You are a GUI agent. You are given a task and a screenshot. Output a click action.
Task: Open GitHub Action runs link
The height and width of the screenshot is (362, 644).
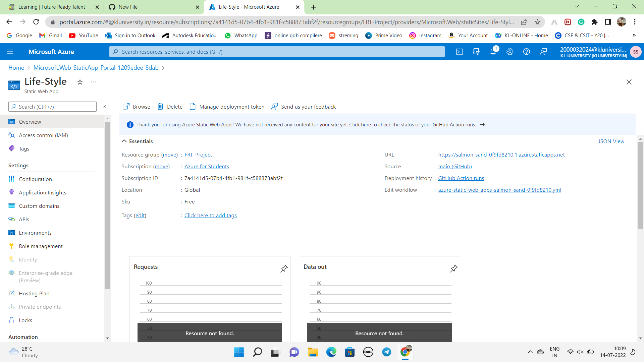pos(461,178)
